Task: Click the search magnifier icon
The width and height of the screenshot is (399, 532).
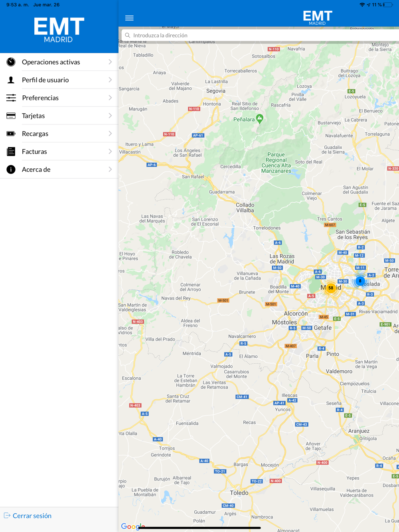Action: [x=128, y=35]
